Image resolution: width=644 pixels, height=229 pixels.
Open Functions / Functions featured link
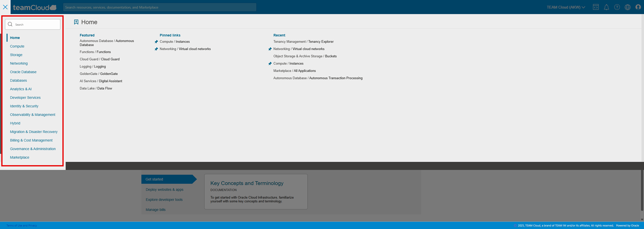[95, 52]
